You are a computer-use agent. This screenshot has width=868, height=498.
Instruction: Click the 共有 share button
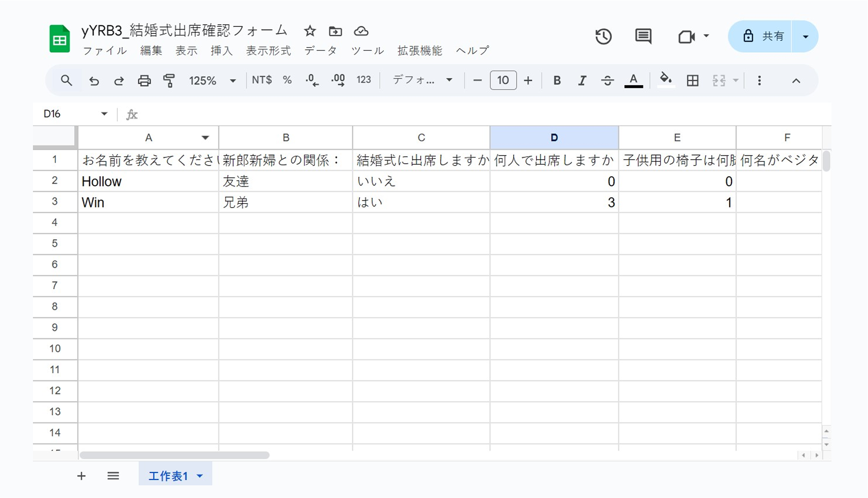pyautogui.click(x=760, y=36)
